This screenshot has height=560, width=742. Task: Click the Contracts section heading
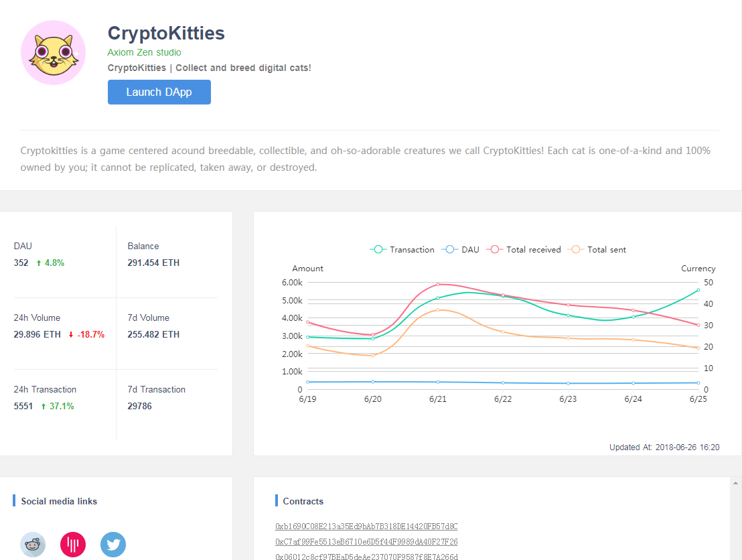pyautogui.click(x=303, y=501)
